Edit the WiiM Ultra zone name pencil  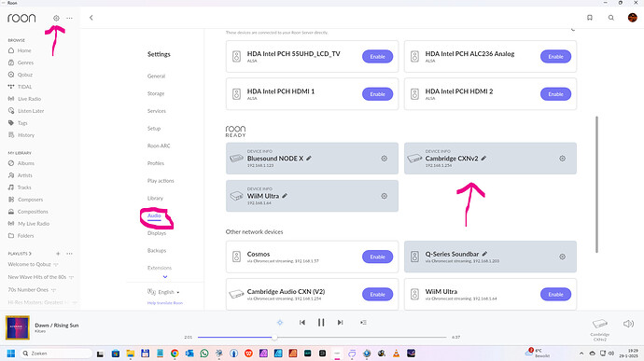pos(285,196)
